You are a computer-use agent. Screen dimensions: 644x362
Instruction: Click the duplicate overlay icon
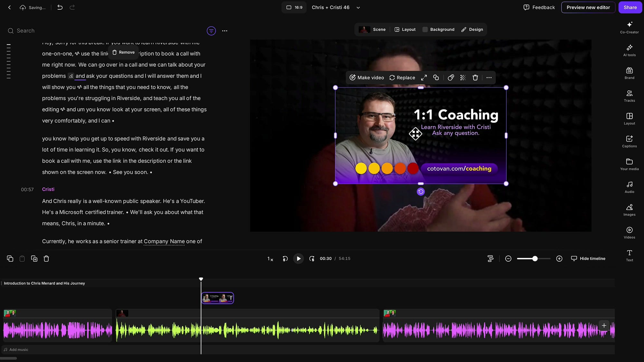pyautogui.click(x=436, y=78)
